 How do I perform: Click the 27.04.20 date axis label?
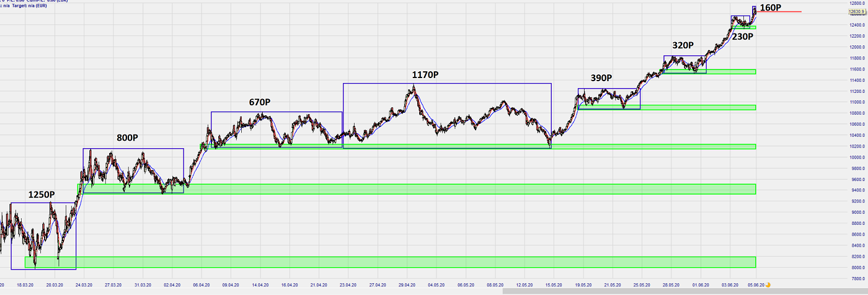377,285
